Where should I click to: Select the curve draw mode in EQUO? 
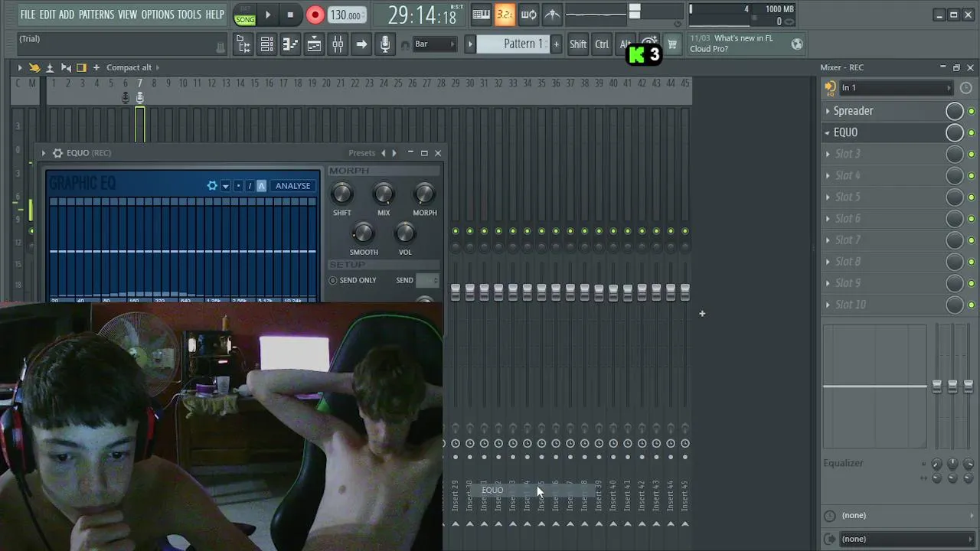(261, 186)
